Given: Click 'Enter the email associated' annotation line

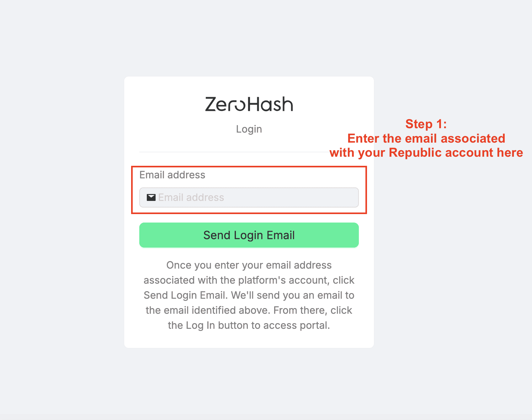Looking at the screenshot, I should 426,138.
